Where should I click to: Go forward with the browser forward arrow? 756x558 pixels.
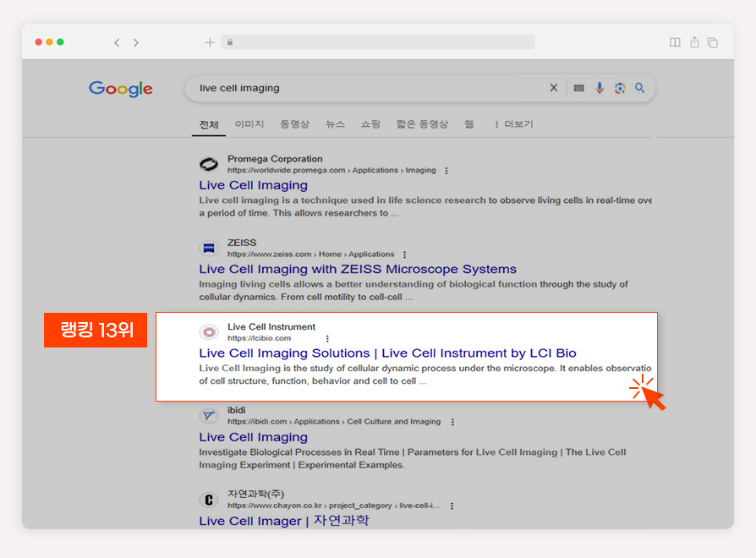click(x=136, y=43)
